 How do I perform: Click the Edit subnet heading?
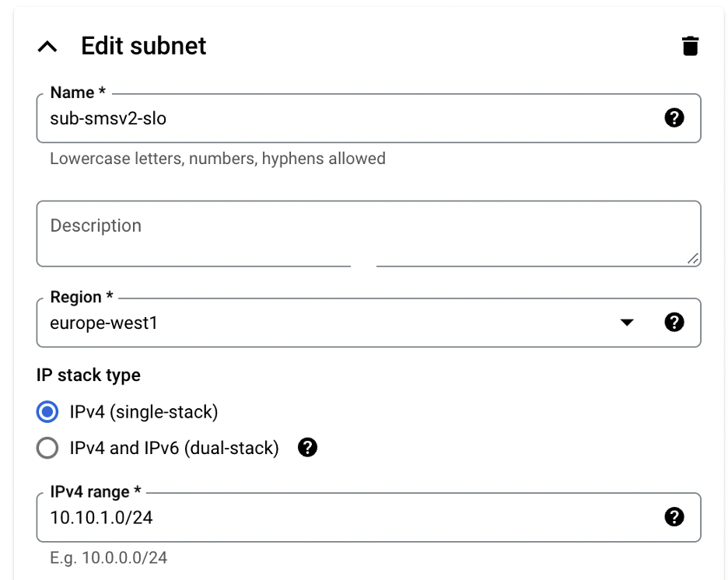click(142, 46)
